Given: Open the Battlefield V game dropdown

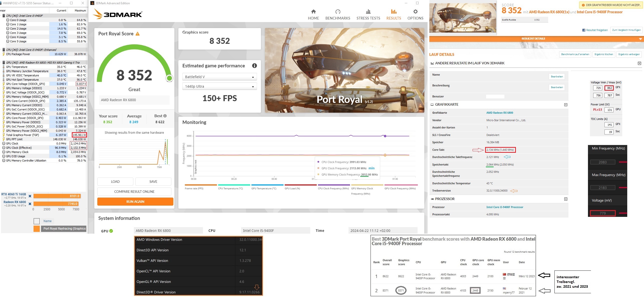Looking at the screenshot, I should 219,77.
